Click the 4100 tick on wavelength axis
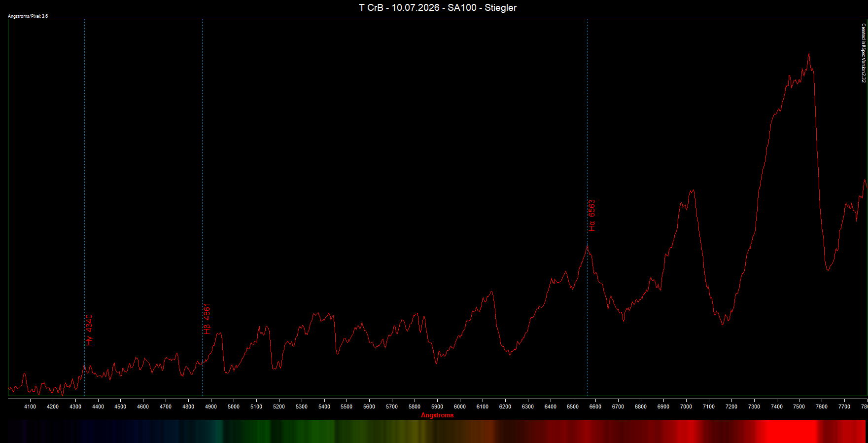 30,406
